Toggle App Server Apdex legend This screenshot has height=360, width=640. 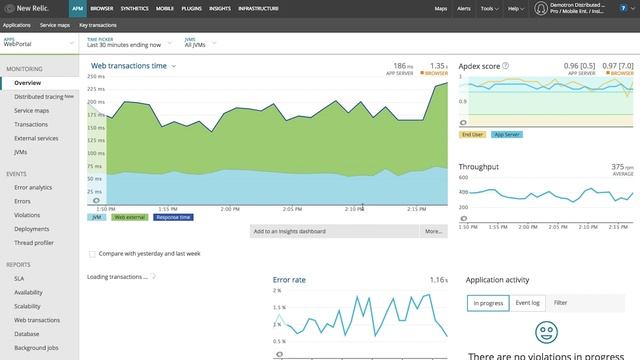coord(507,134)
